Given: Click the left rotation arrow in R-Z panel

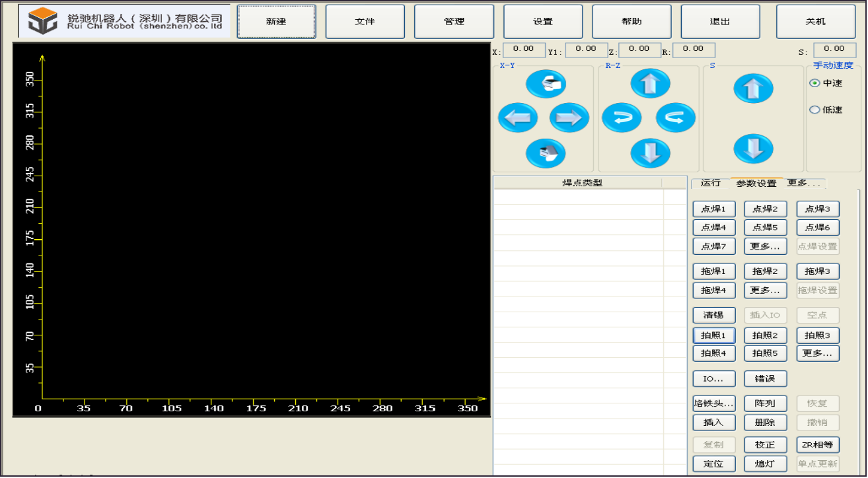Looking at the screenshot, I should [622, 118].
